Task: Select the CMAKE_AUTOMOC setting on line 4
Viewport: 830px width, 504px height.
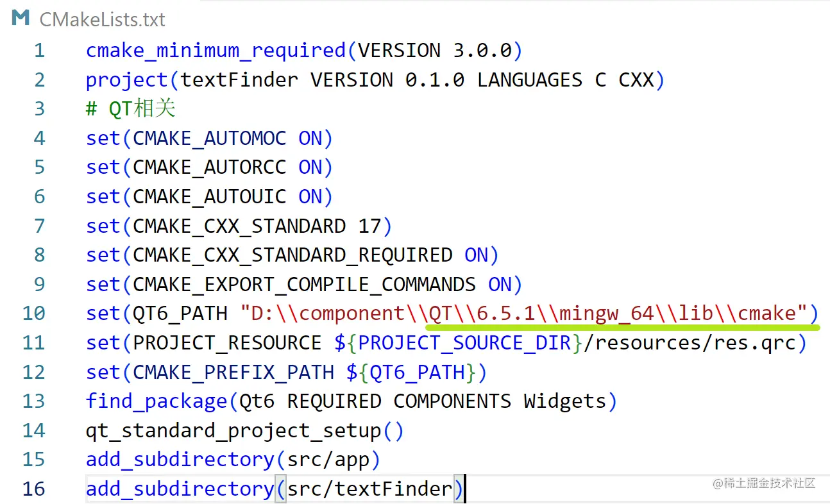Action: (x=208, y=138)
